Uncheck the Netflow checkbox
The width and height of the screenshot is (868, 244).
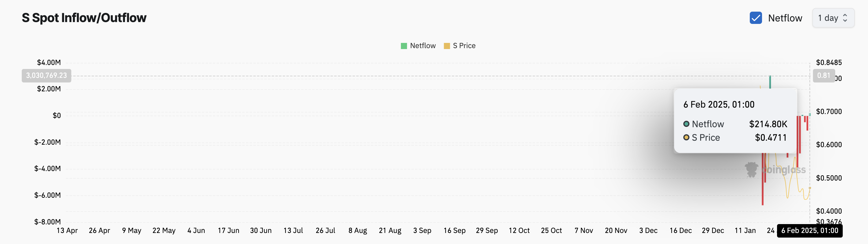click(756, 18)
